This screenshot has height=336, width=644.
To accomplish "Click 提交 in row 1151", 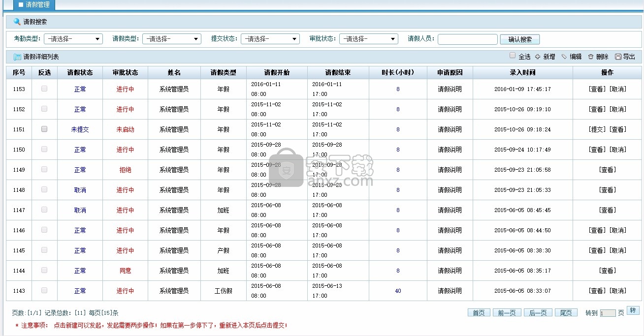I will (x=597, y=129).
